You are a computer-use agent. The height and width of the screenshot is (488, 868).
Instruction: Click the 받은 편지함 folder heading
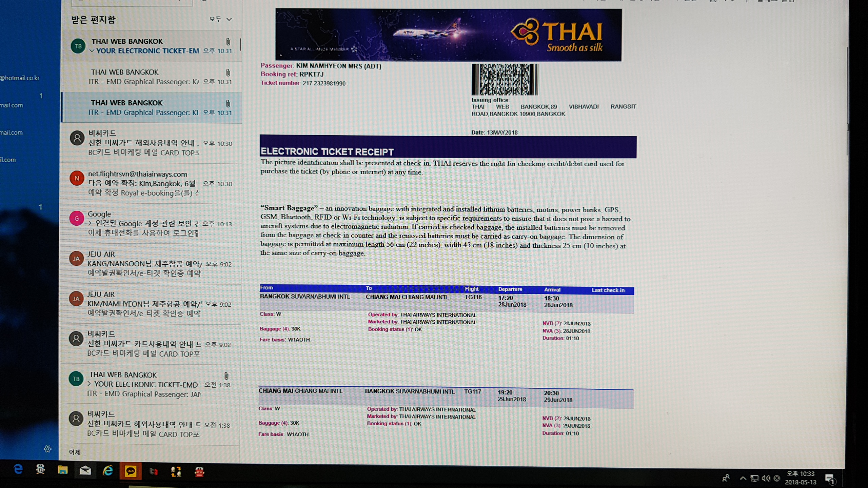point(93,20)
